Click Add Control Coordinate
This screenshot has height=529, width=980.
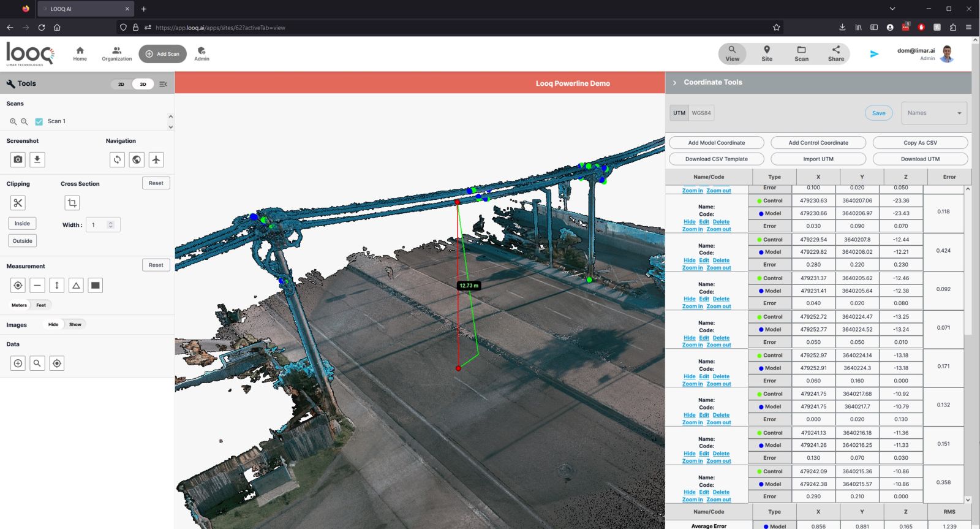click(818, 143)
